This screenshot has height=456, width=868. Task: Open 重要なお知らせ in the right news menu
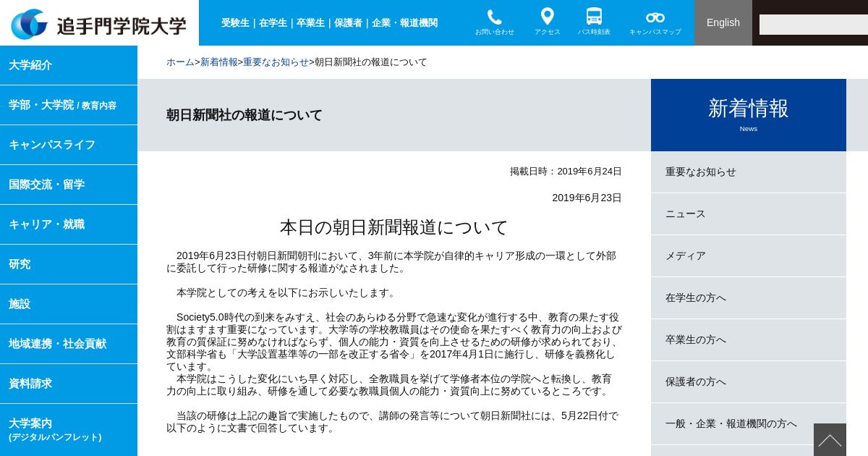pos(749,172)
